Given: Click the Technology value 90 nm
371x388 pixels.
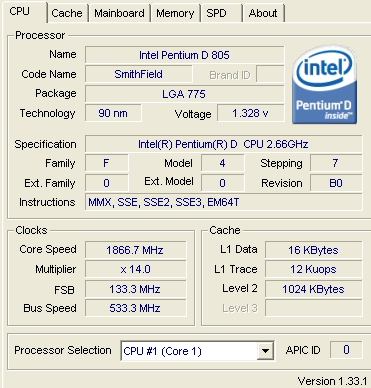Looking at the screenshot, I should click(113, 113).
